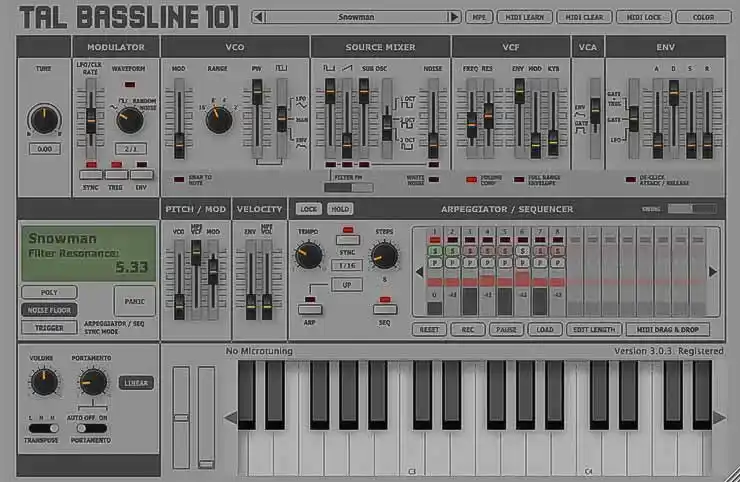740x482 pixels.
Task: Click the TRIGGER sync mode button
Action: (x=49, y=328)
